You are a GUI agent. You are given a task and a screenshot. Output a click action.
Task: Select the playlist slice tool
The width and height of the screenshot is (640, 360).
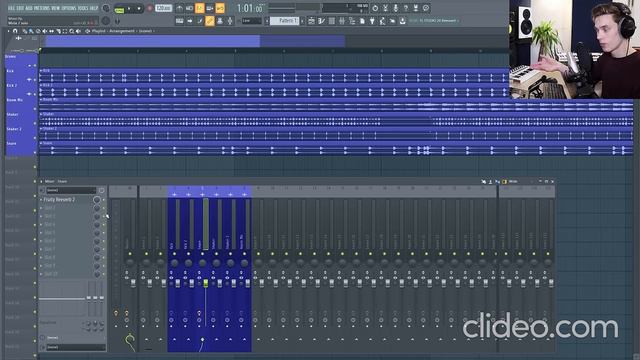(58, 31)
